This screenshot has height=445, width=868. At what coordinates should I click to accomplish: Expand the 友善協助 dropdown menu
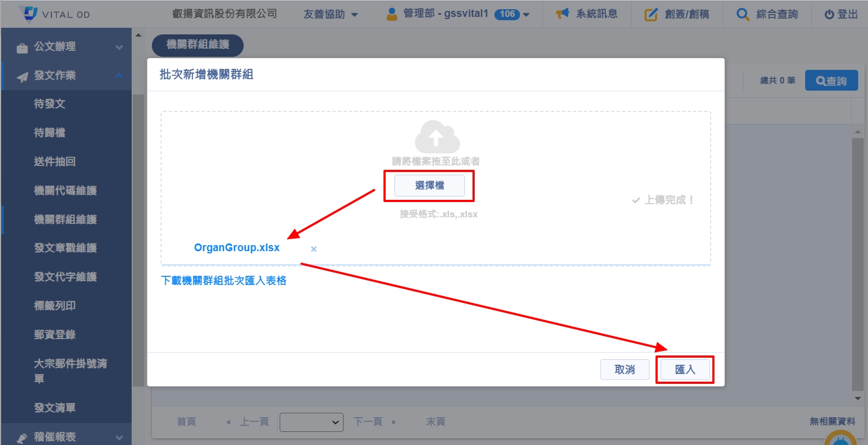pos(330,14)
